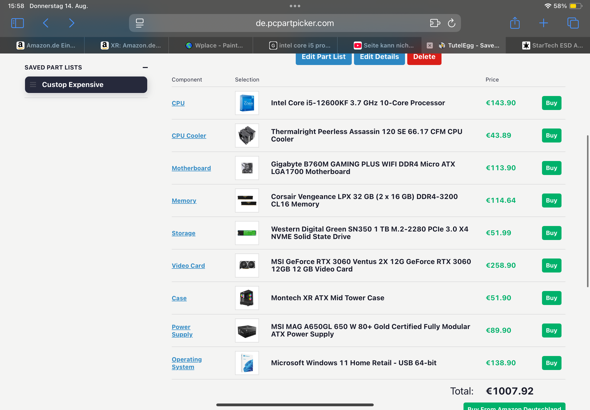
Task: Open the Video Card component link
Action: (x=188, y=266)
